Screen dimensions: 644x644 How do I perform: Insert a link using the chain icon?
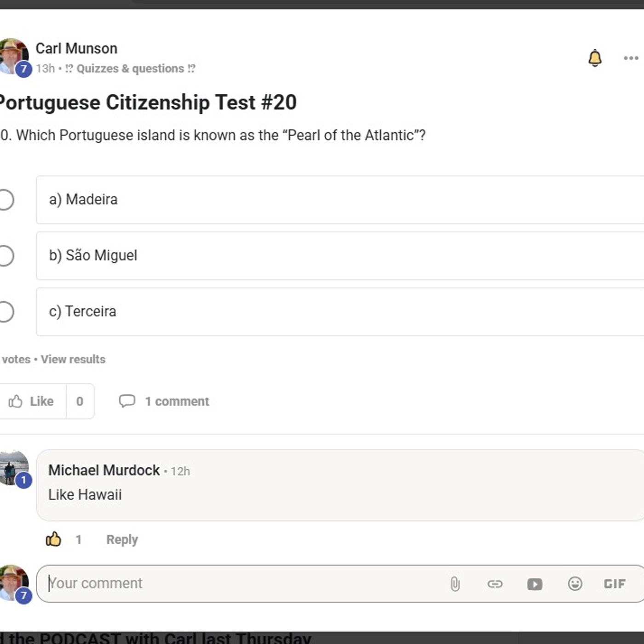(x=495, y=584)
